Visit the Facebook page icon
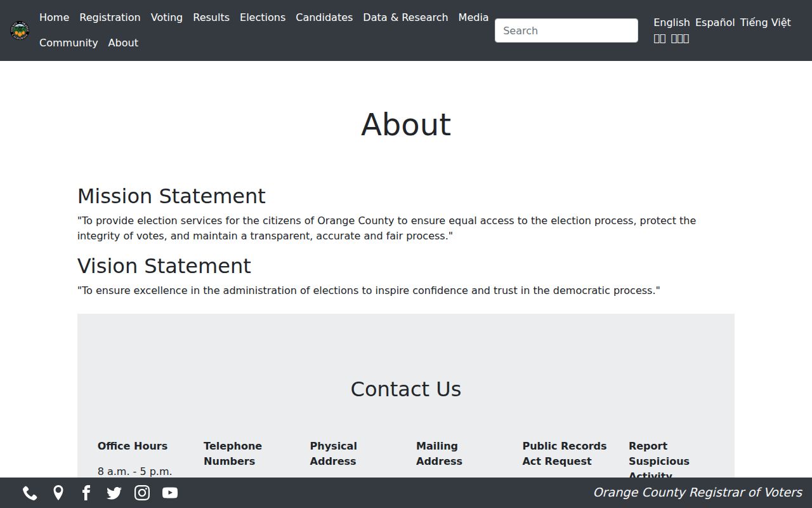Viewport: 812px width, 508px height. [86, 493]
